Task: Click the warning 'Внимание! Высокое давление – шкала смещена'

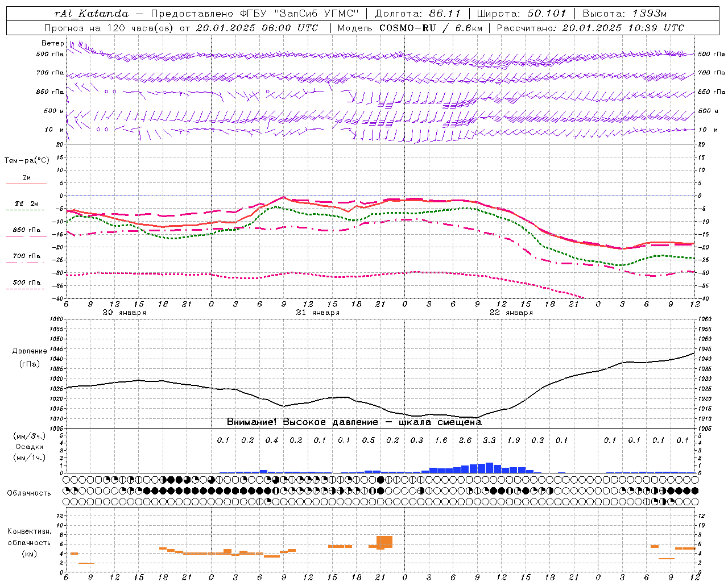Action: pos(354,422)
